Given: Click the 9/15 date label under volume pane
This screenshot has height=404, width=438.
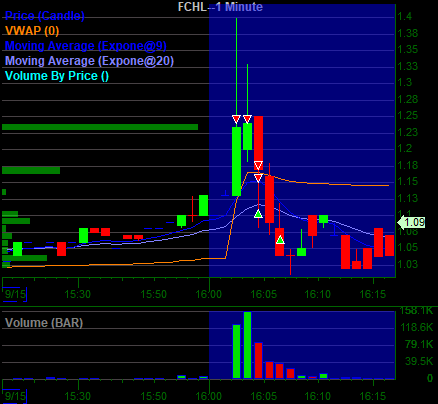Looking at the screenshot, I should point(15,396).
